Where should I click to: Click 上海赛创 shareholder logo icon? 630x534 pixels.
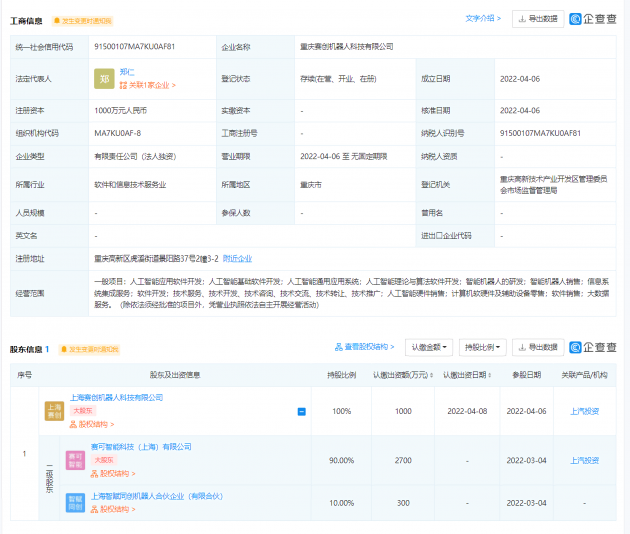pos(54,411)
